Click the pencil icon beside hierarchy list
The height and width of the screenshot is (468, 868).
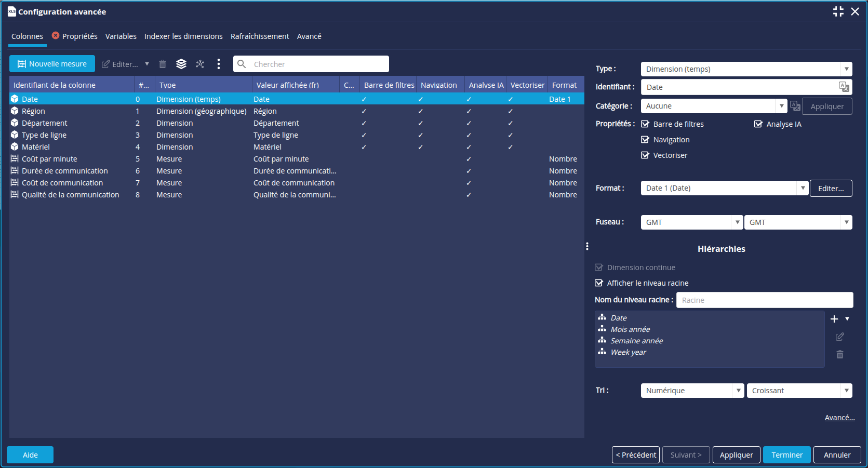tap(839, 337)
